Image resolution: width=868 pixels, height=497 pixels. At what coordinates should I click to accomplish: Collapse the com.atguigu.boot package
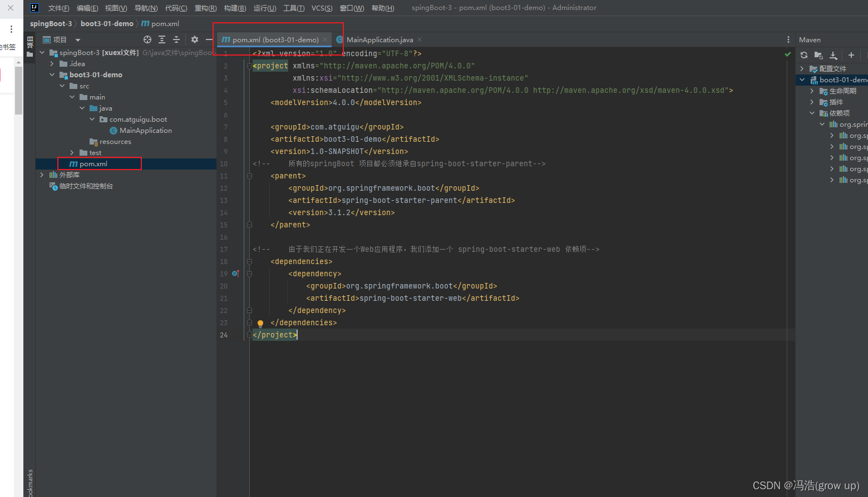coord(92,120)
